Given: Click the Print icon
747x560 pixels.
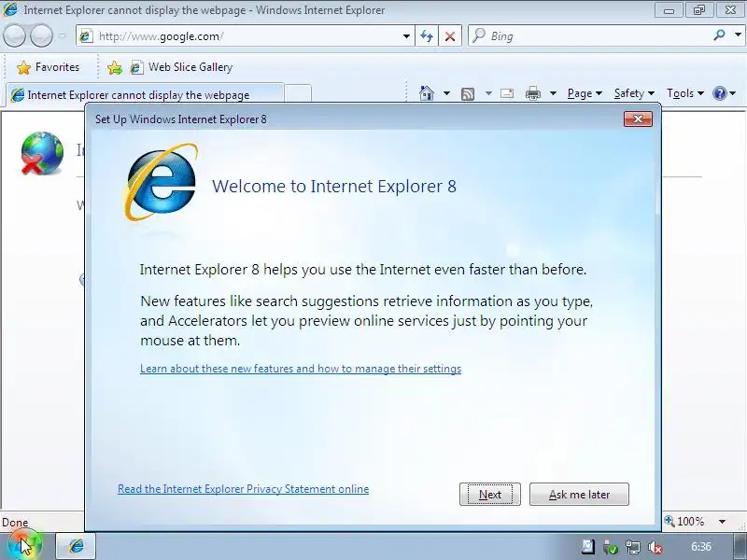Looking at the screenshot, I should (x=532, y=93).
